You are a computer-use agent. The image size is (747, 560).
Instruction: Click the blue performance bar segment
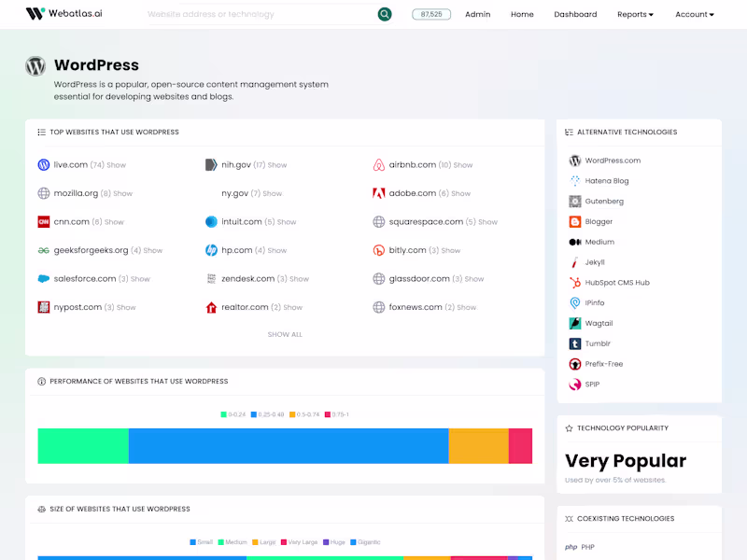coord(289,446)
